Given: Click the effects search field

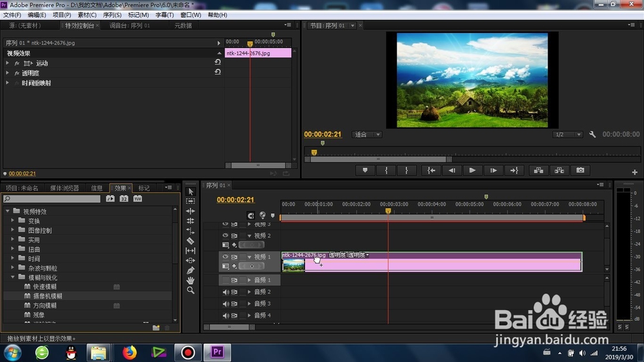Looking at the screenshot, I should click(x=52, y=199).
